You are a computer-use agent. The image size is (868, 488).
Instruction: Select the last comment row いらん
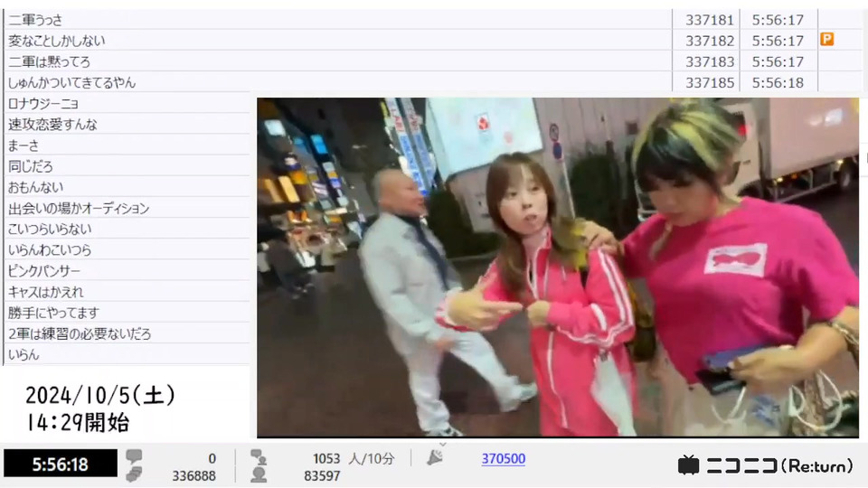(127, 354)
